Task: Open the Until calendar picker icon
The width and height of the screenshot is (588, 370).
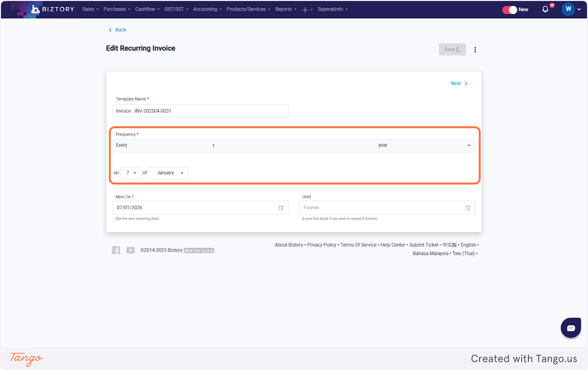Action: coord(467,208)
